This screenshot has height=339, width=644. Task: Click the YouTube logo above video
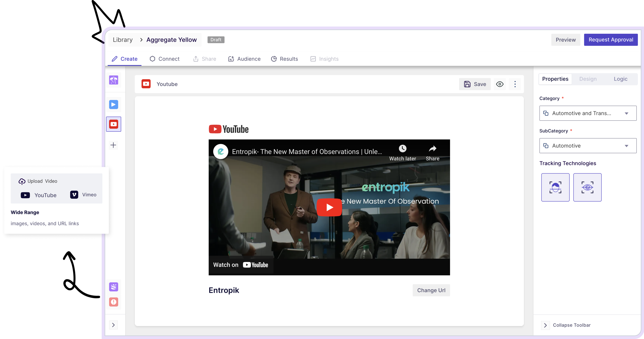229,129
